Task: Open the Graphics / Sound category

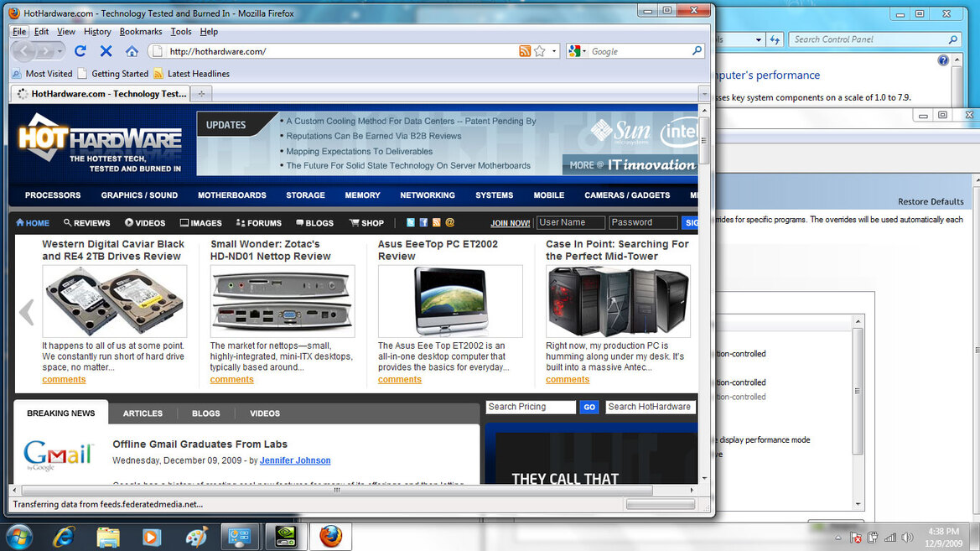Action: [x=139, y=195]
